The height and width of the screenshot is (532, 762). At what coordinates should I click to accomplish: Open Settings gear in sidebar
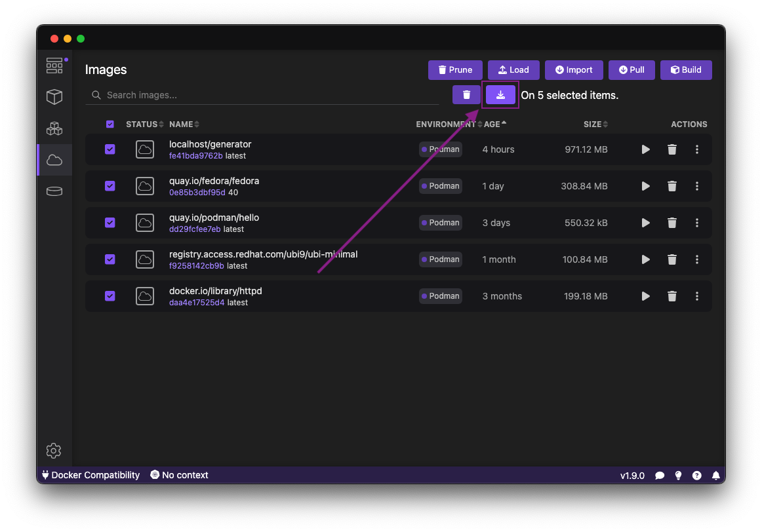[x=54, y=451]
